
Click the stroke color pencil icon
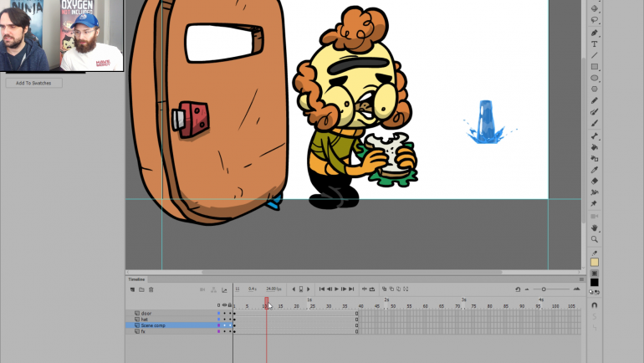click(595, 253)
